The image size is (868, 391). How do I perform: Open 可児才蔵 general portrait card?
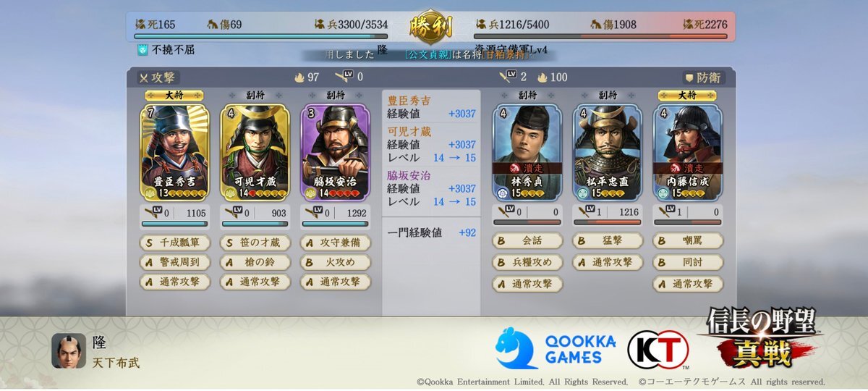point(255,151)
